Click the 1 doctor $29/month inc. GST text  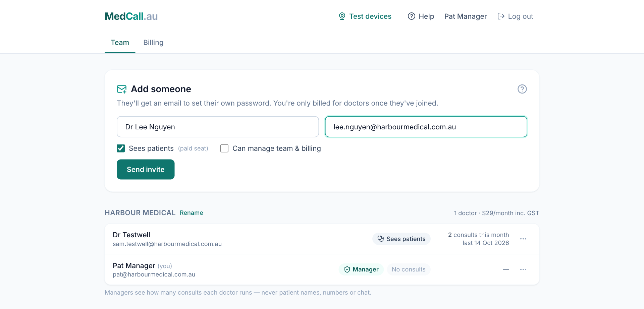coord(496,213)
